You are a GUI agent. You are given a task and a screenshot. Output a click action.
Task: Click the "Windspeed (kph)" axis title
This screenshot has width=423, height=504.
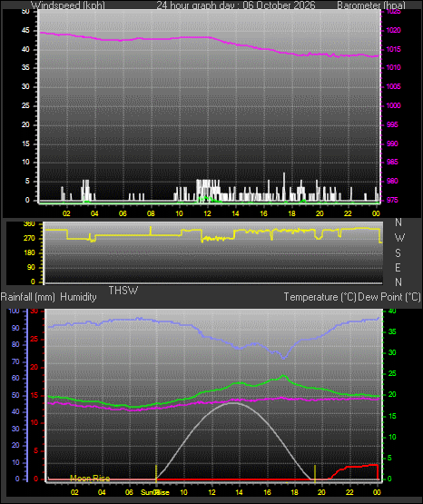pyautogui.click(x=68, y=5)
